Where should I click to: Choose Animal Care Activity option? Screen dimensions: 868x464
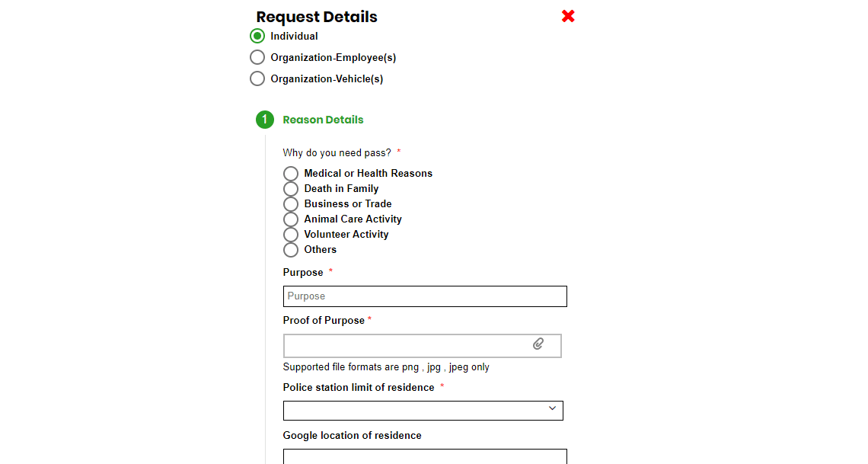coord(291,219)
